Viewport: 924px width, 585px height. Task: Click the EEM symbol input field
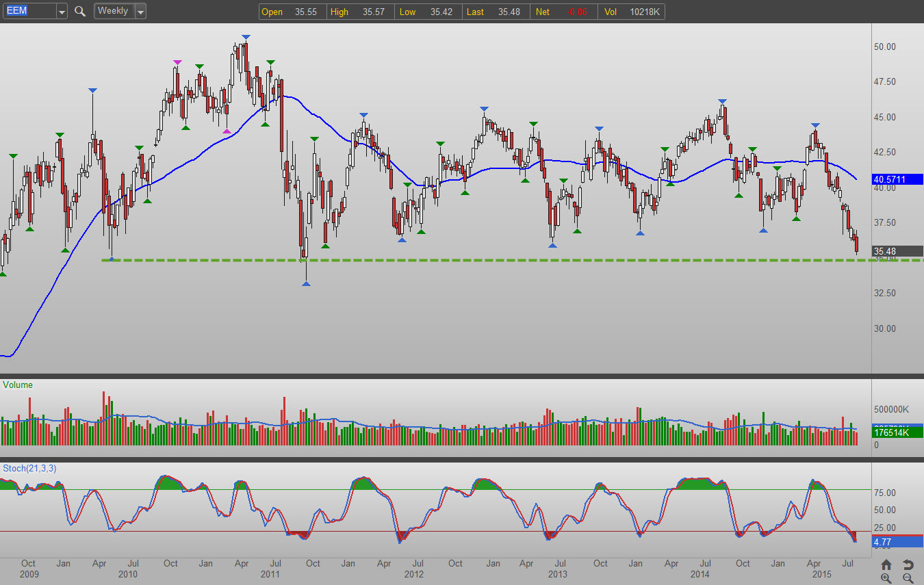pyautogui.click(x=29, y=11)
